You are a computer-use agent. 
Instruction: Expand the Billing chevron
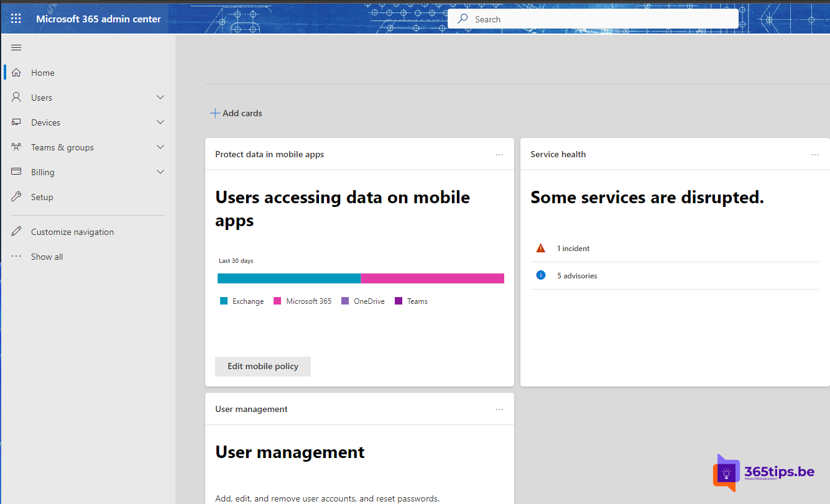coord(160,172)
